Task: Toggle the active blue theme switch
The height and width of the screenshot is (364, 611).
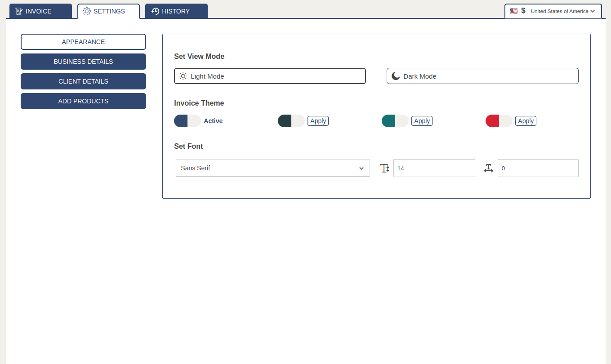Action: tap(187, 120)
